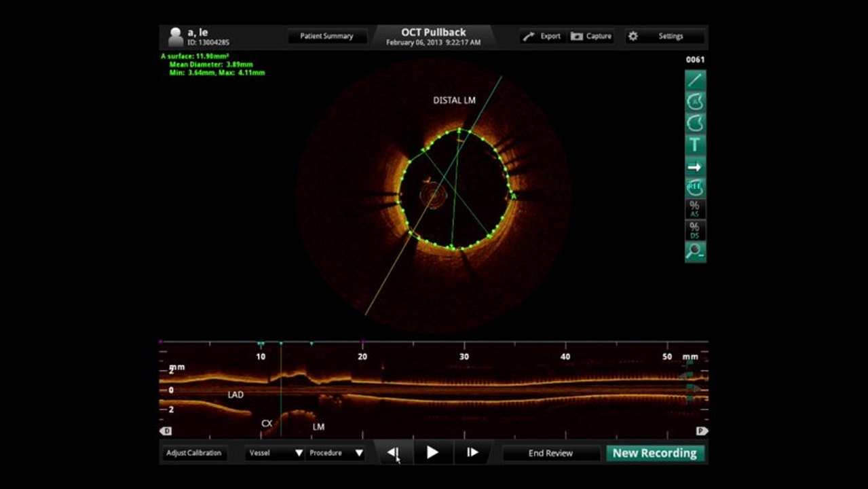Image resolution: width=868 pixels, height=489 pixels.
Task: Open the Settings menu
Action: [665, 37]
